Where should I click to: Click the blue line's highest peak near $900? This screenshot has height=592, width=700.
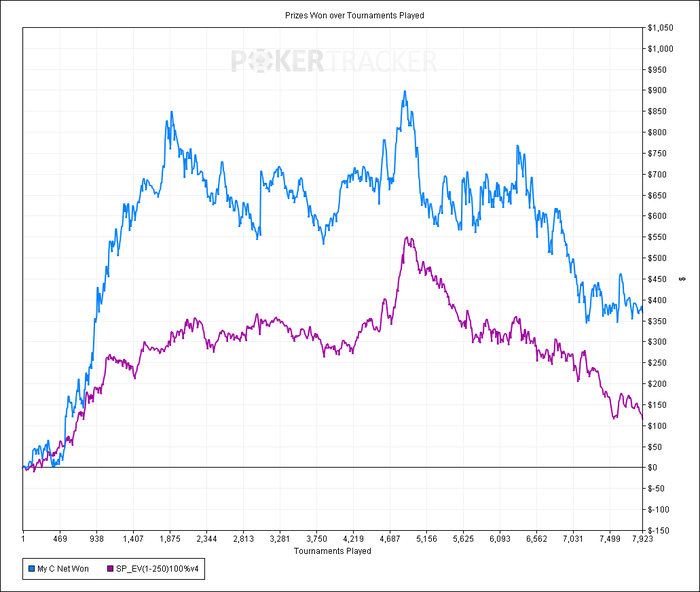(x=405, y=91)
